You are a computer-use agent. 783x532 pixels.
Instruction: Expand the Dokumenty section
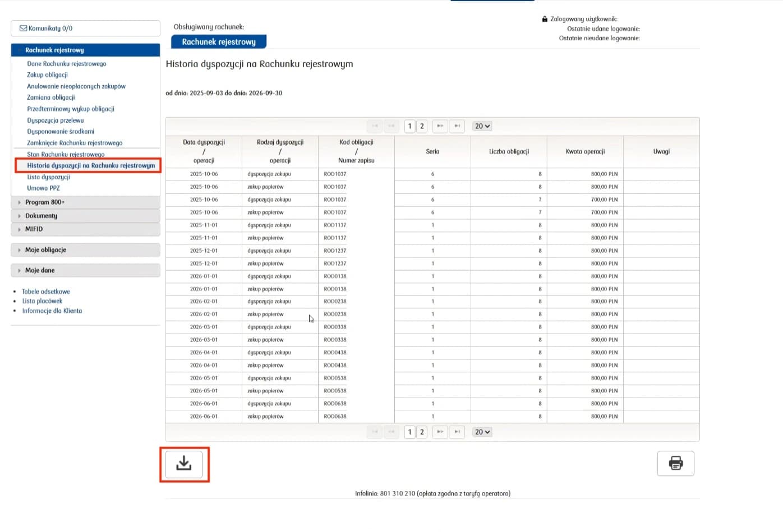(x=85, y=216)
